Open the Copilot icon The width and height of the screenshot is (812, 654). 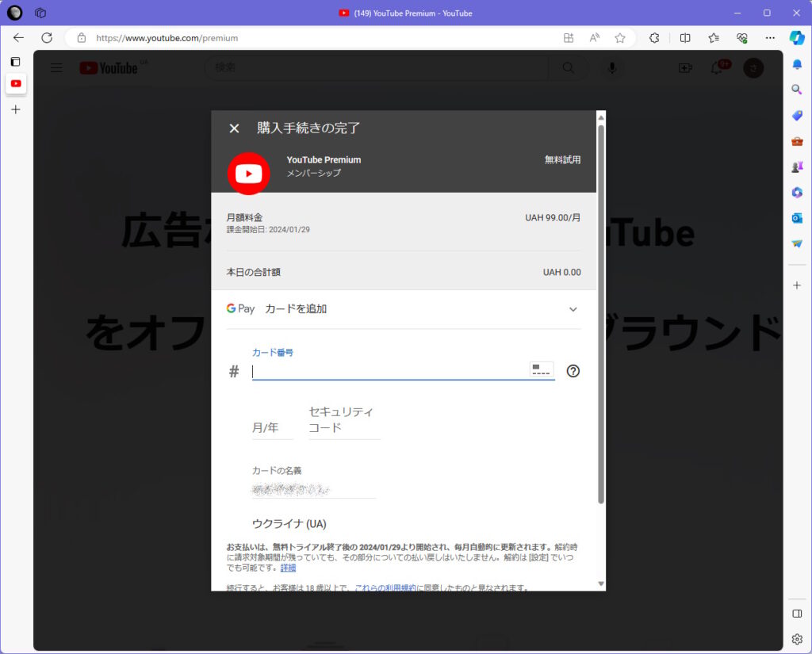click(797, 38)
